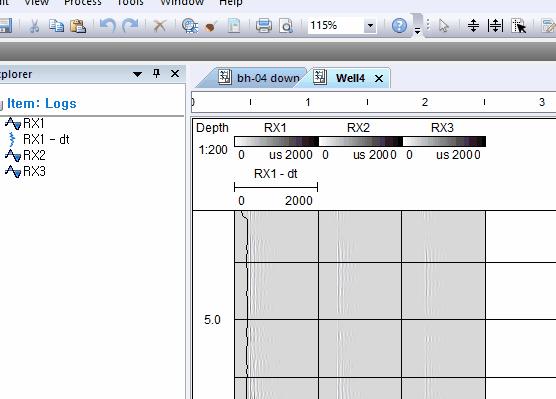Click the brown brush toolbar icon
Screen dimensions: 556x399
coord(211,26)
